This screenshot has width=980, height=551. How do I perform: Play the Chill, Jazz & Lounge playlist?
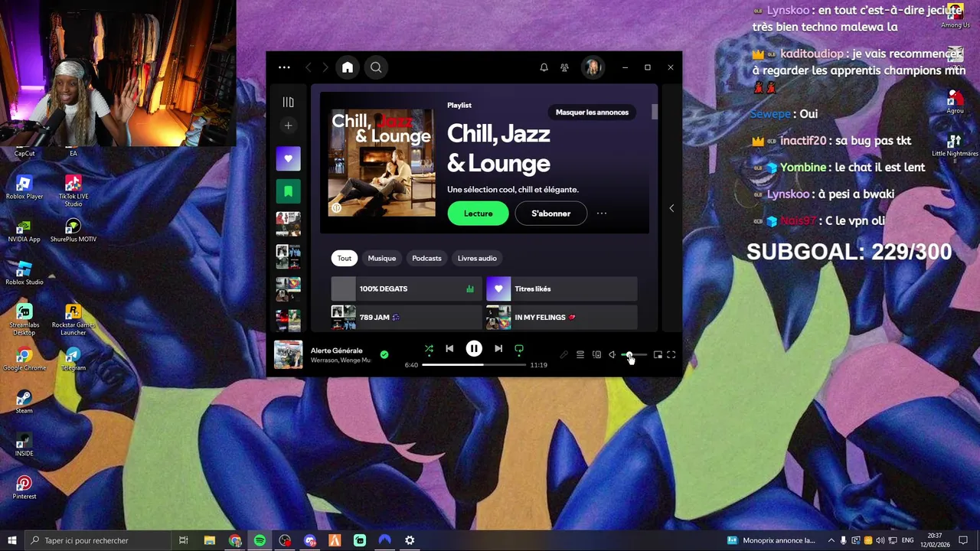pyautogui.click(x=478, y=214)
